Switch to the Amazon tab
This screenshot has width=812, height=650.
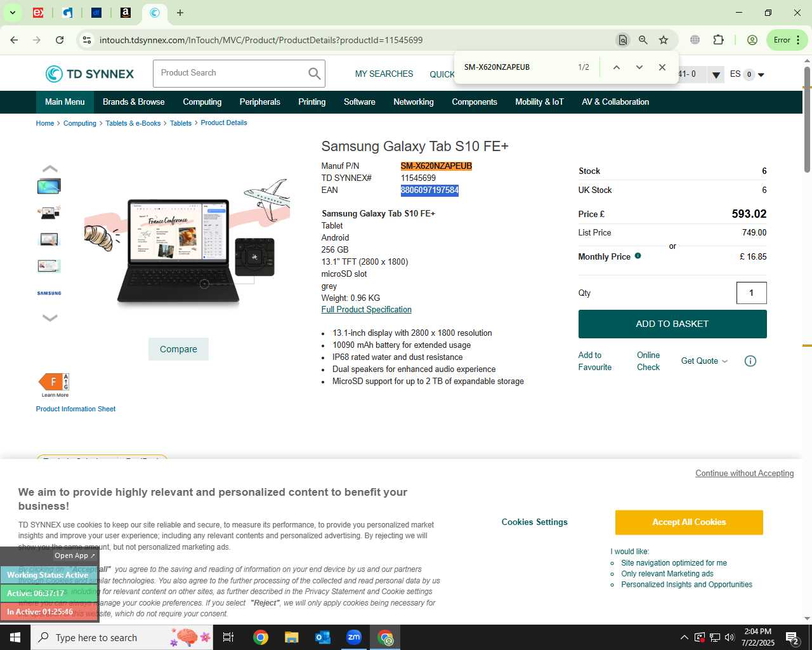[126, 13]
